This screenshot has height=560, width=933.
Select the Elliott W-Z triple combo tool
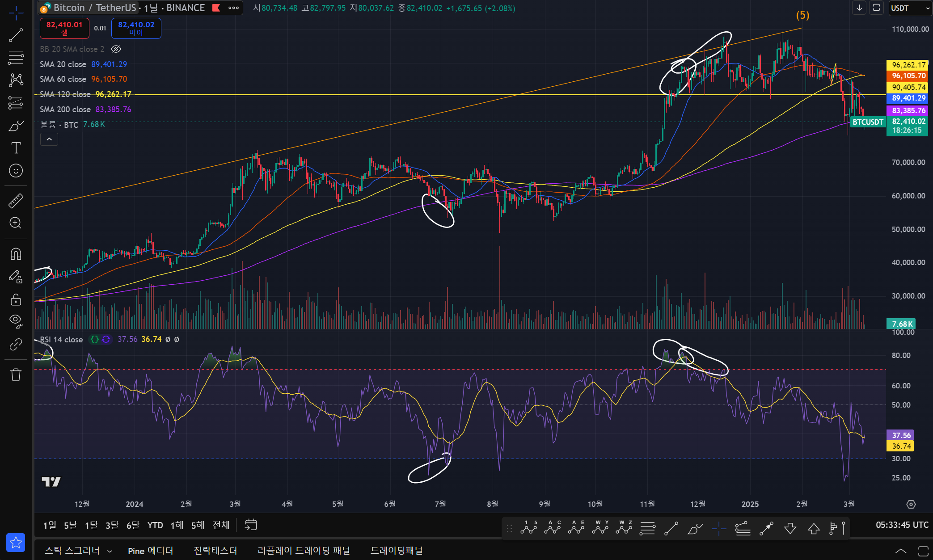point(624,528)
